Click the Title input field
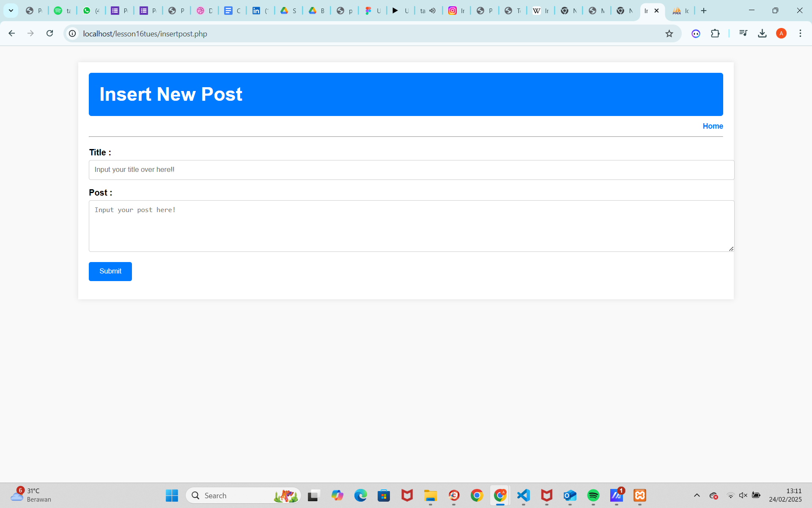The image size is (812, 508). 411,170
